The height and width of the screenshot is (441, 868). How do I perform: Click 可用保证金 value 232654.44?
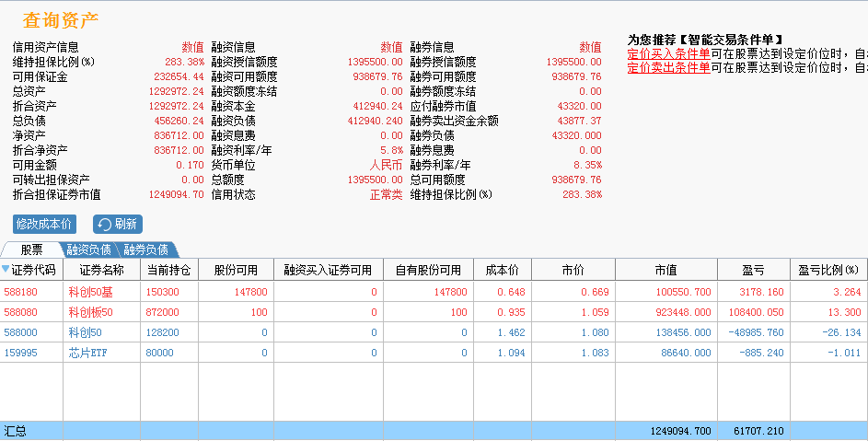(x=179, y=76)
